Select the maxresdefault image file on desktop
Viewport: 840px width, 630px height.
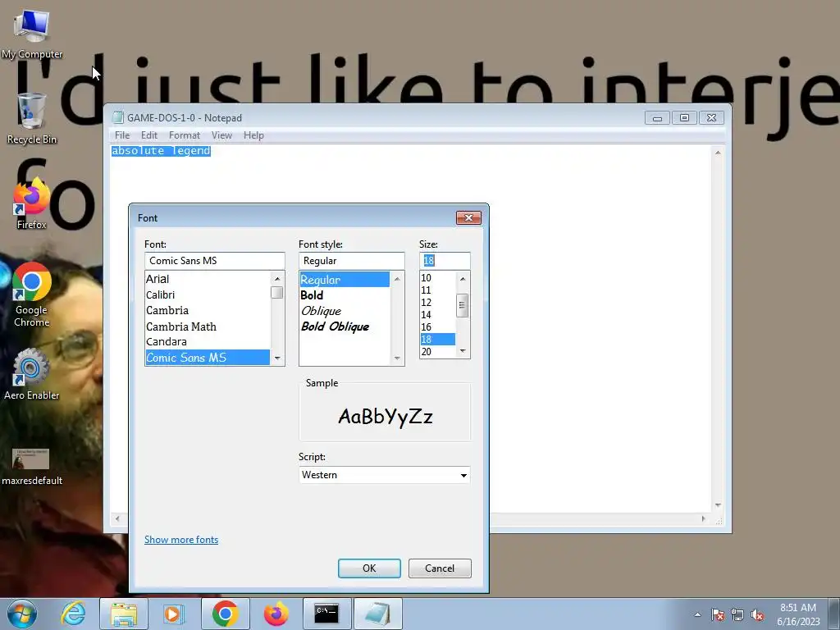pos(32,467)
